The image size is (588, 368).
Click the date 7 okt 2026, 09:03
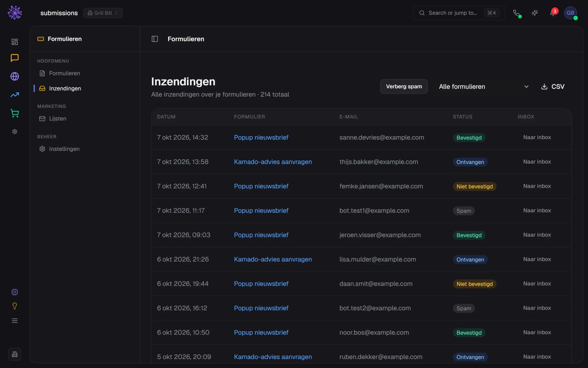pos(184,235)
